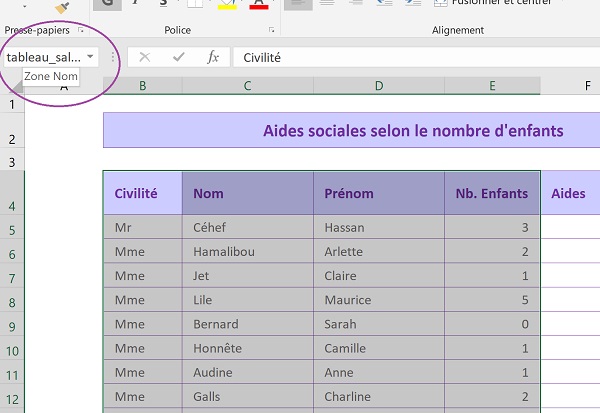600x413 pixels.
Task: Select row 4 header
Action: 12,193
